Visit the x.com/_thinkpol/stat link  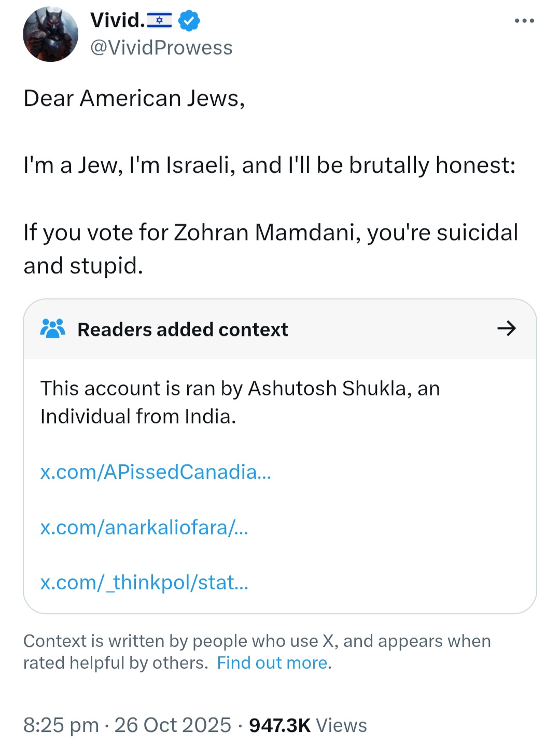(x=144, y=583)
